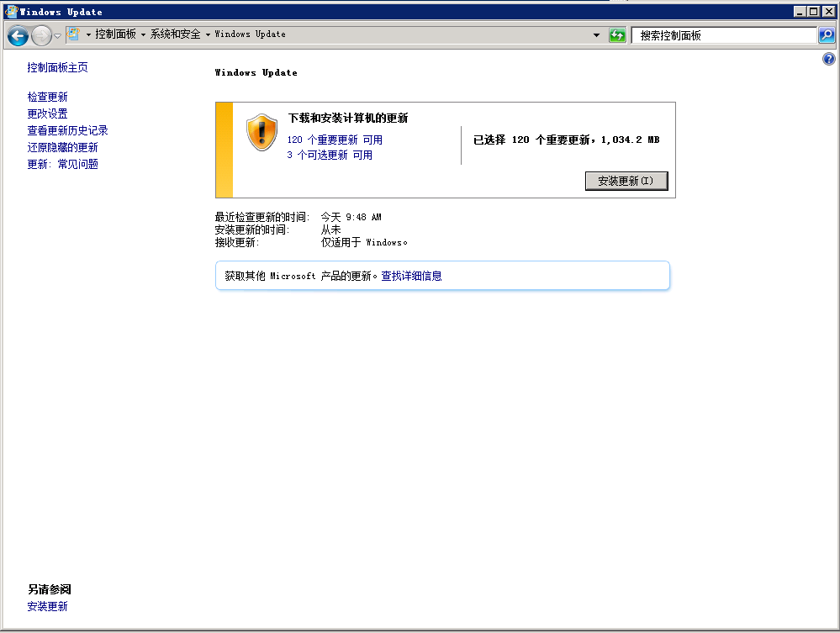
Task: Click the 下载和安装计算机的更新 heading
Action: [x=347, y=118]
